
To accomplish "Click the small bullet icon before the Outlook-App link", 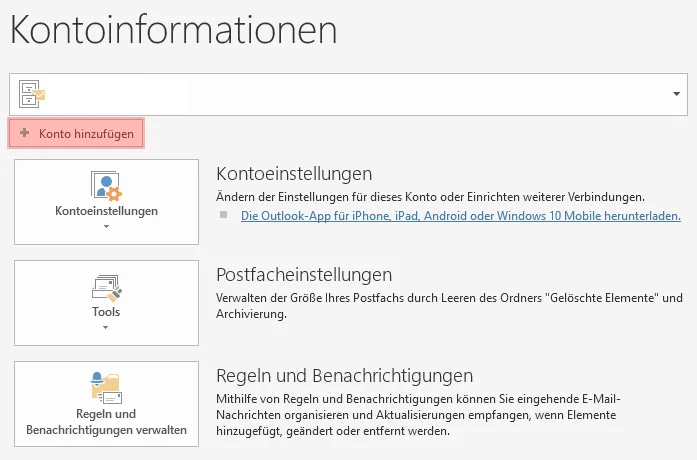I will [x=225, y=215].
